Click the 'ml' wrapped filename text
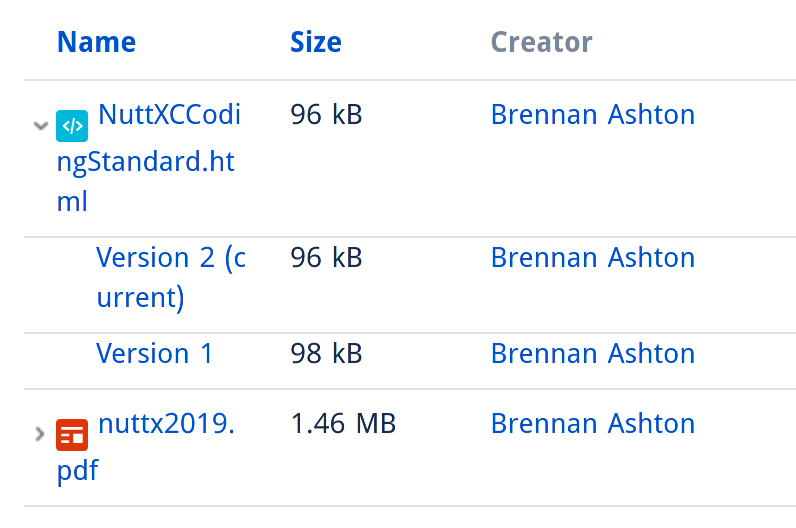This screenshot has height=528, width=796. [72, 201]
